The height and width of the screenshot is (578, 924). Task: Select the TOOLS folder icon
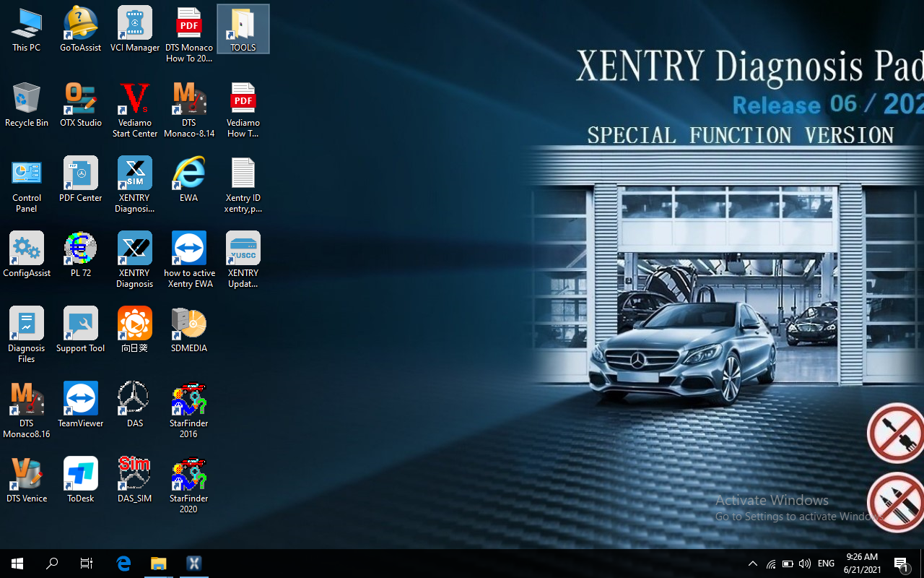243,29
